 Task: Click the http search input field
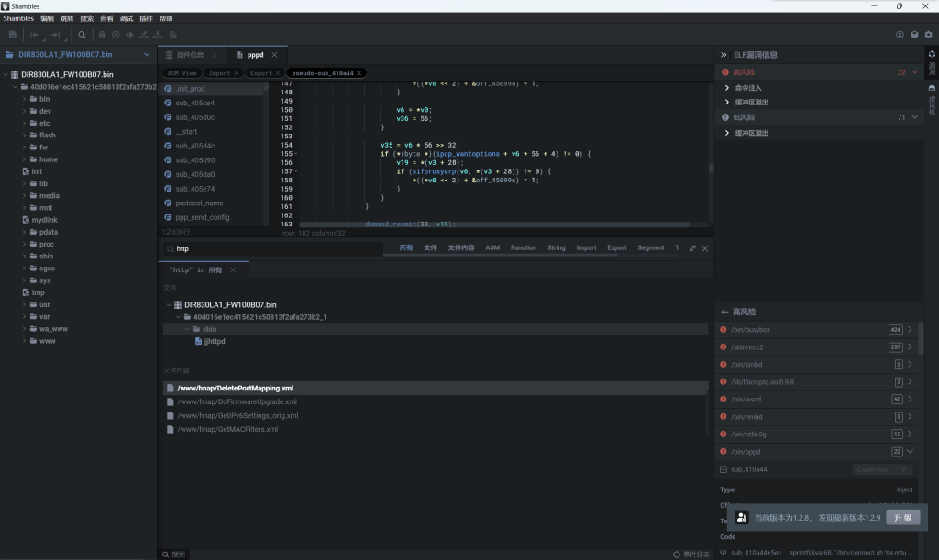tap(275, 248)
